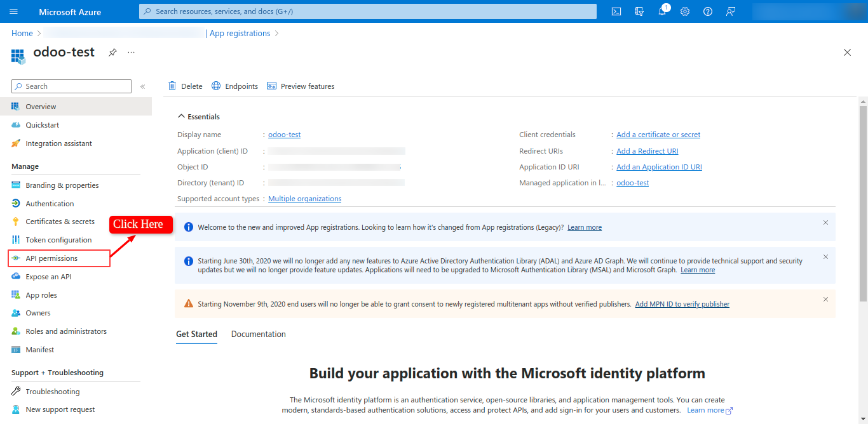Open the odoo-test display name link
This screenshot has height=424, width=868.
[x=284, y=135]
